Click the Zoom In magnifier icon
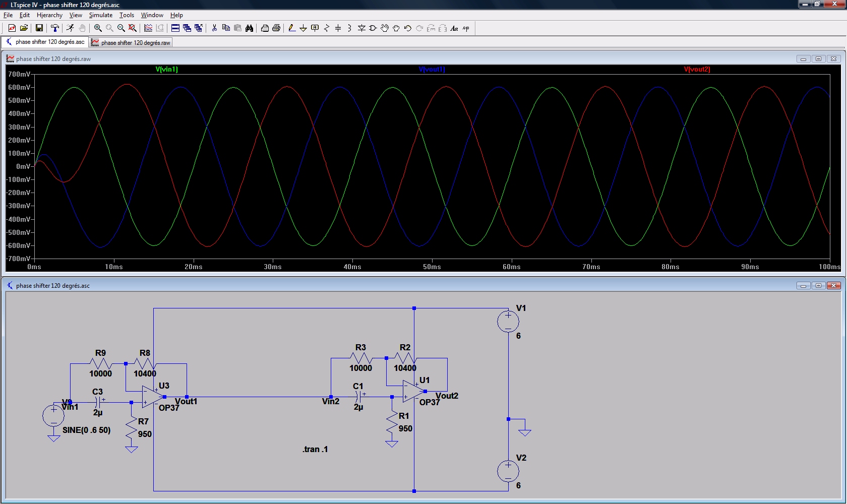Screen dimensions: 847x504 point(98,28)
